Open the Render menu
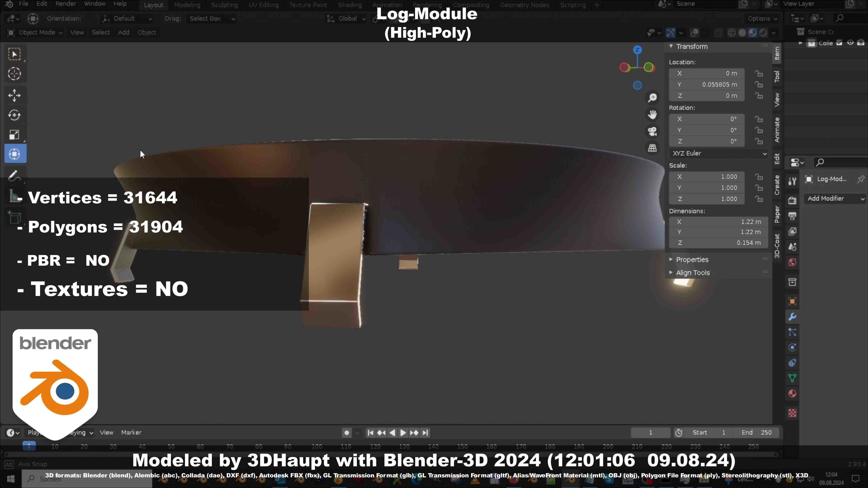Viewport: 868px width, 488px height. (x=65, y=4)
